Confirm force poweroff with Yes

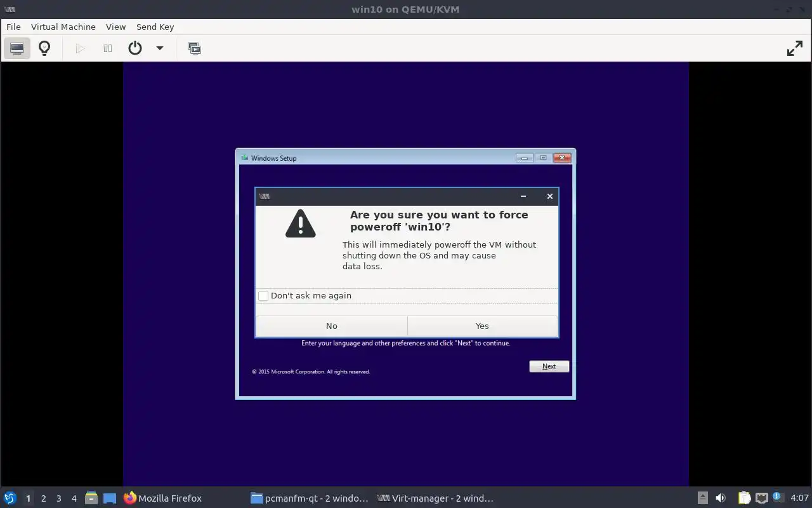tap(482, 326)
